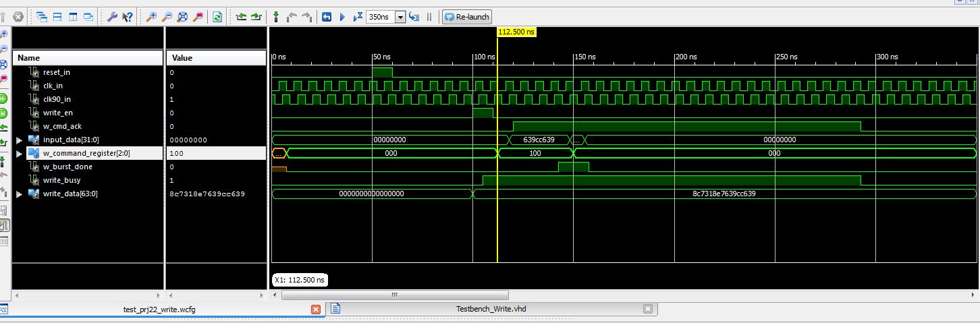Click the stop simulation X icon
Image resolution: width=980 pixels, height=323 pixels.
(18, 16)
